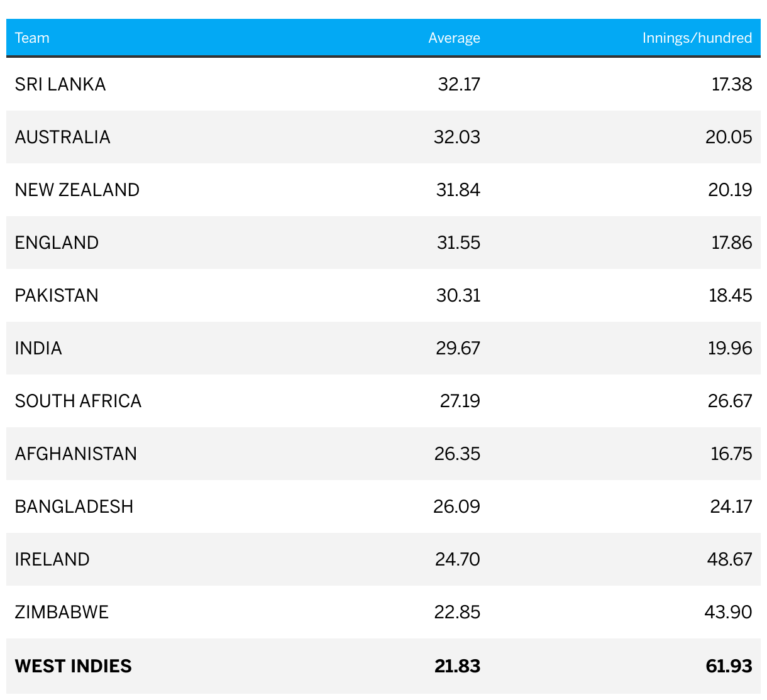Click the ZIMBABWE row label
The height and width of the screenshot is (700, 767).
[62, 612]
